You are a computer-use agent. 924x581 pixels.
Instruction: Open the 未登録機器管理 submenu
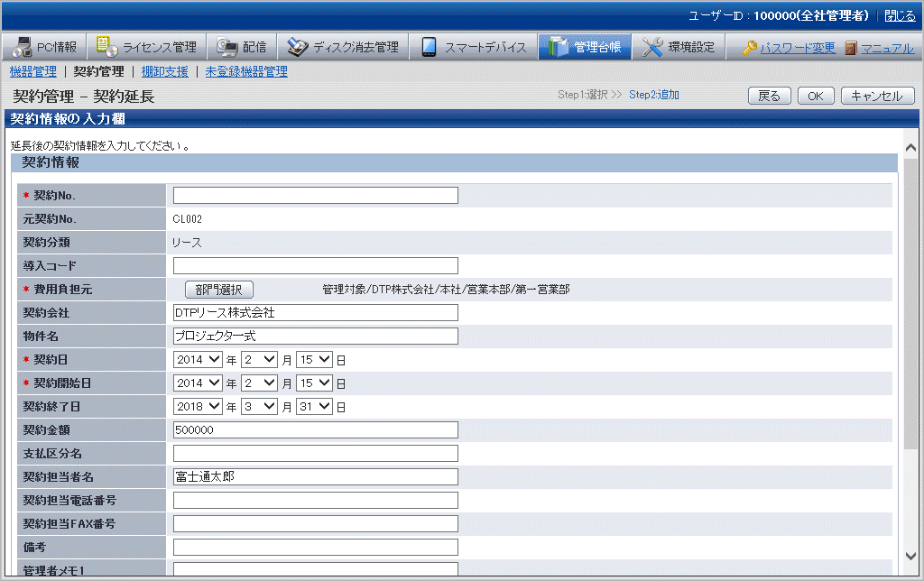coord(245,71)
